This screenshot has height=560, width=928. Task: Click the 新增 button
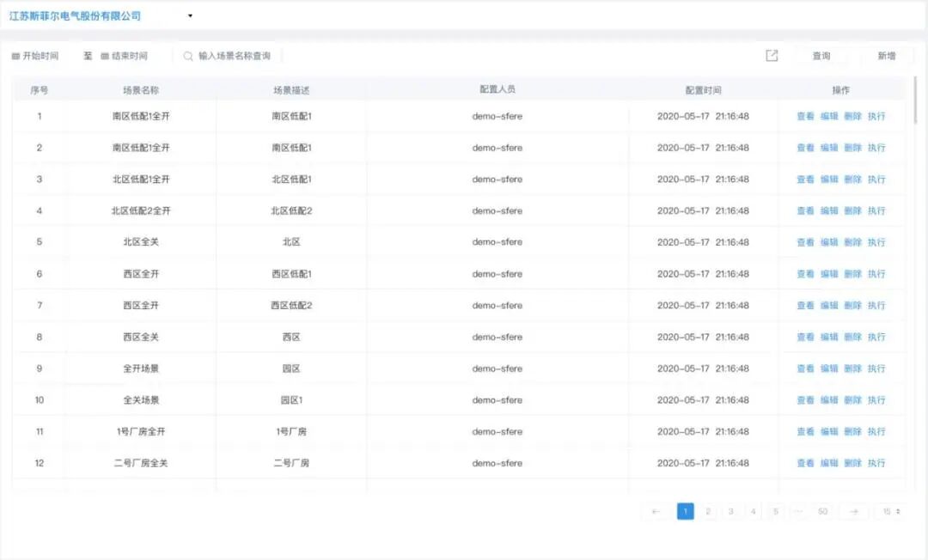(x=886, y=55)
